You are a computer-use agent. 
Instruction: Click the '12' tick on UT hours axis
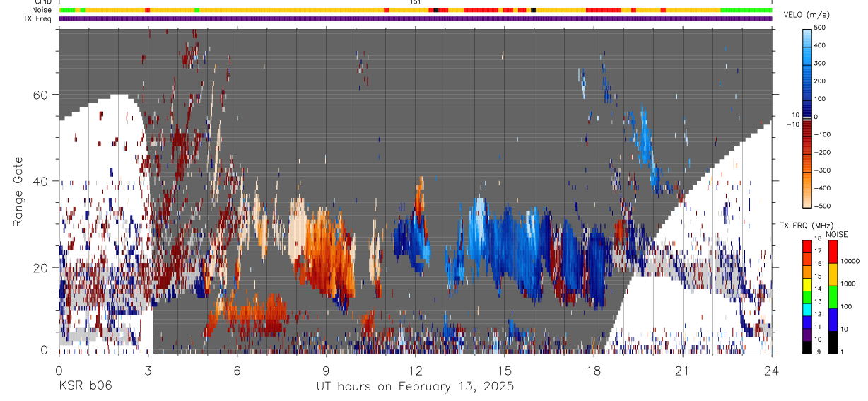pyautogui.click(x=416, y=371)
